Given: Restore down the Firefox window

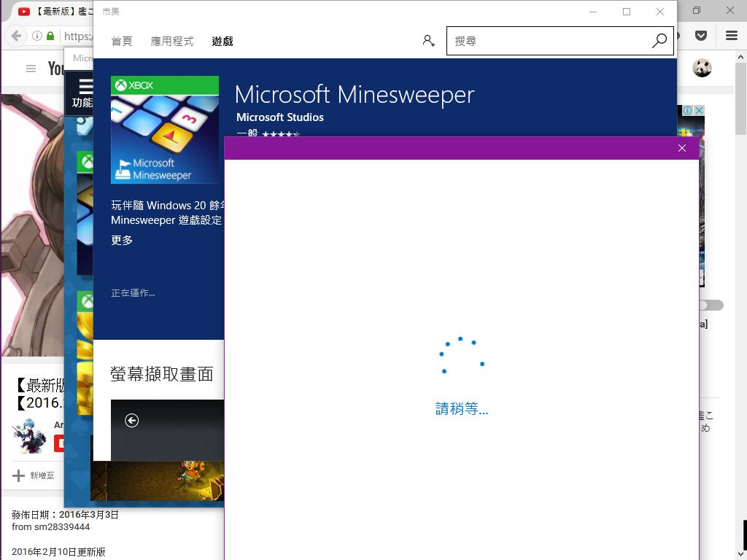Looking at the screenshot, I should [697, 10].
